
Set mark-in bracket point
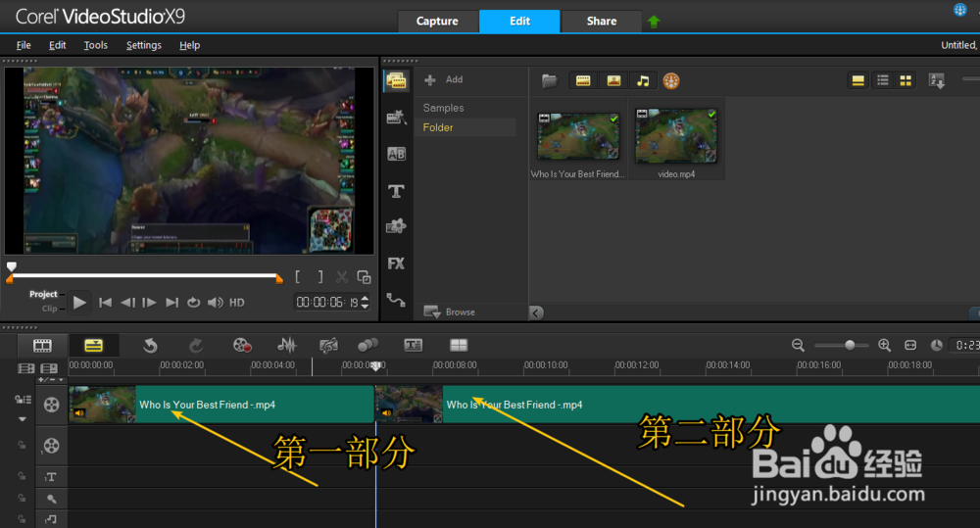point(298,277)
